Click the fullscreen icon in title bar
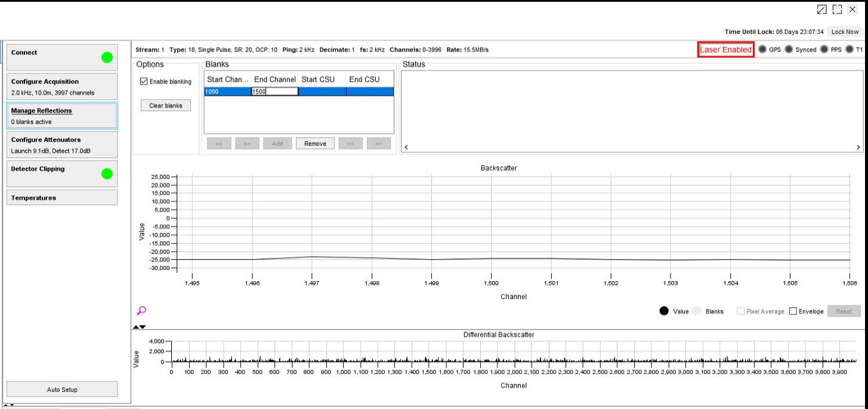The image size is (868, 409). (837, 10)
